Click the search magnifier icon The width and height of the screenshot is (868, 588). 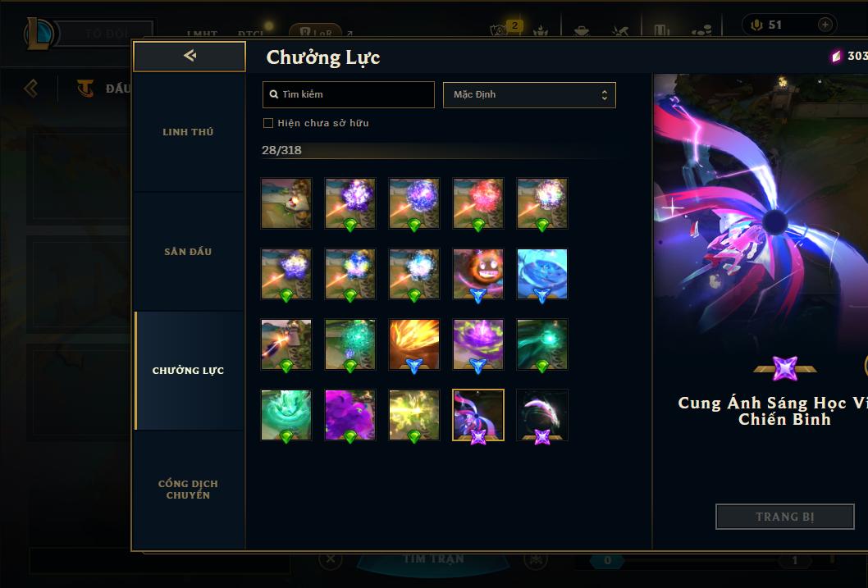coord(273,94)
